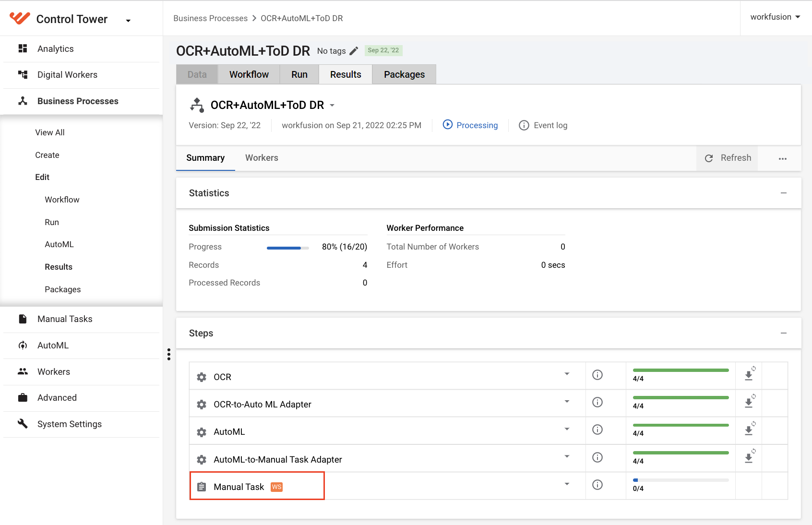Switch to the Run tab
The width and height of the screenshot is (812, 525).
pyautogui.click(x=299, y=74)
